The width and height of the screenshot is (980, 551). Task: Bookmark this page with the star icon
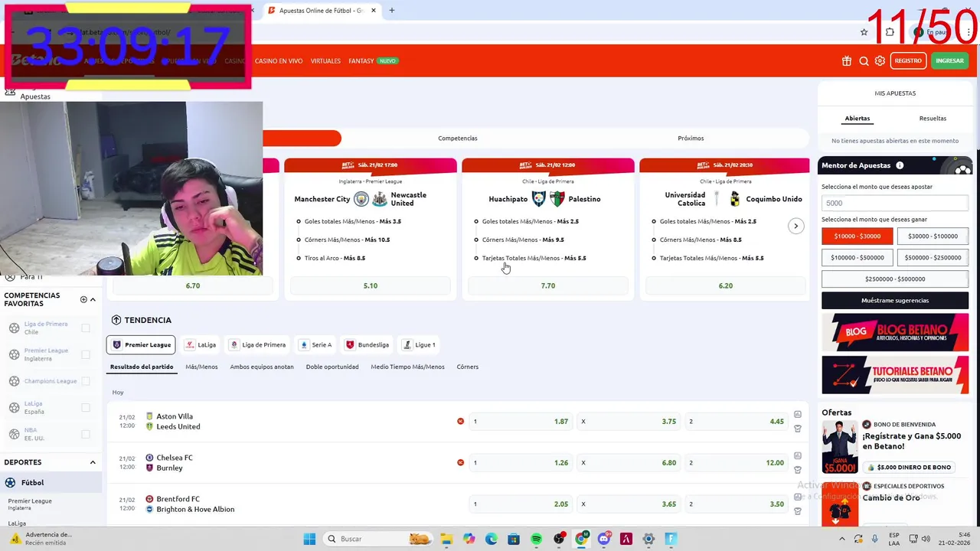coord(864,32)
